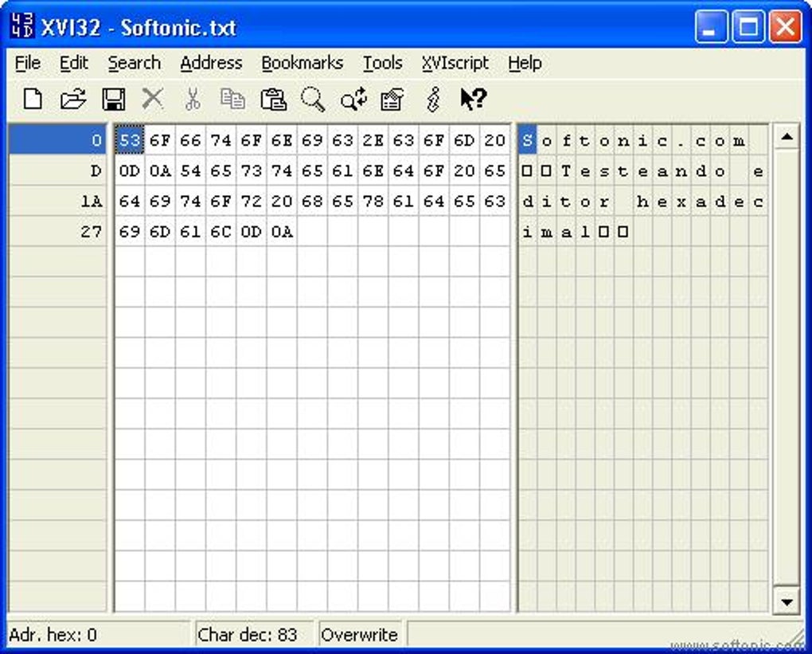The width and height of the screenshot is (812, 654).
Task: Open the Edit menu
Action: tap(73, 63)
